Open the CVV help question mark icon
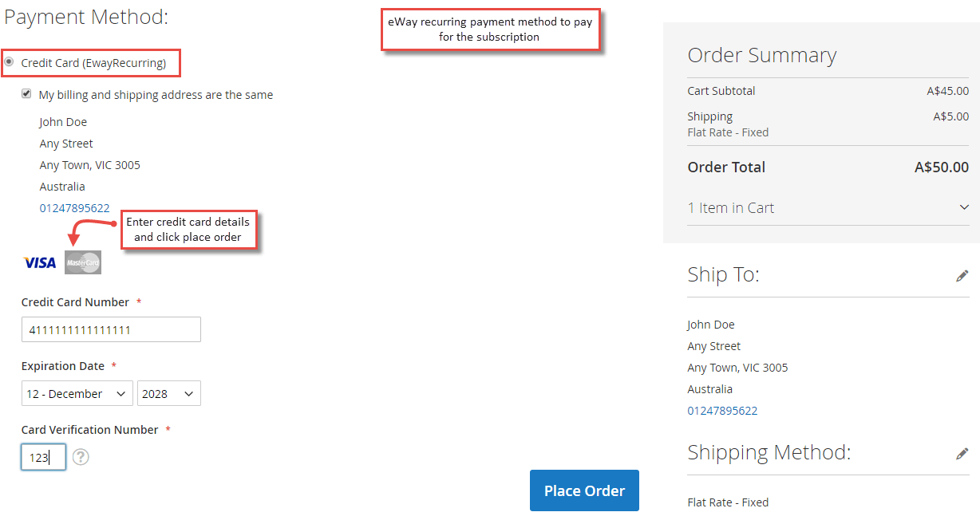 tap(81, 457)
